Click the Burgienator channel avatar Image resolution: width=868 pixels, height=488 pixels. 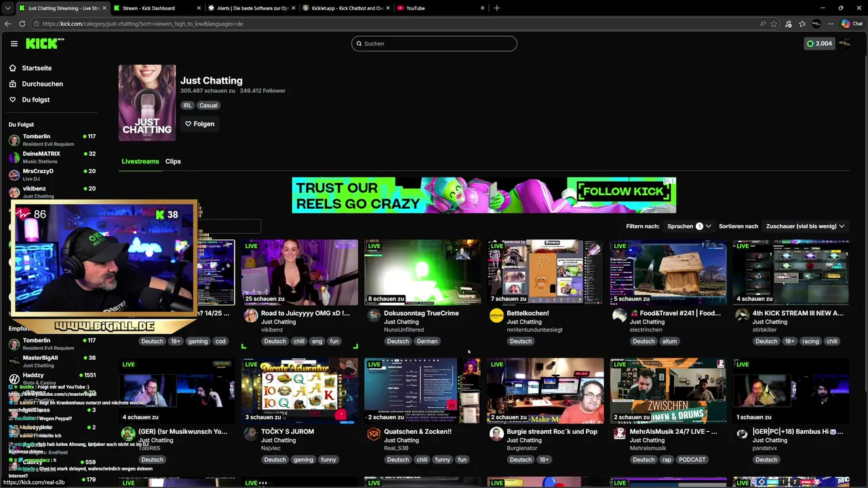coord(496,434)
